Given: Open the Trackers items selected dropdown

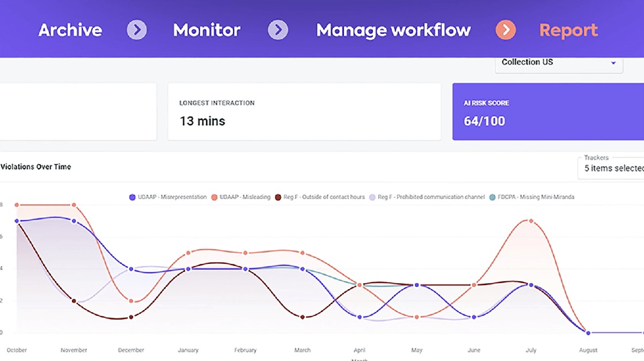Looking at the screenshot, I should (611, 167).
